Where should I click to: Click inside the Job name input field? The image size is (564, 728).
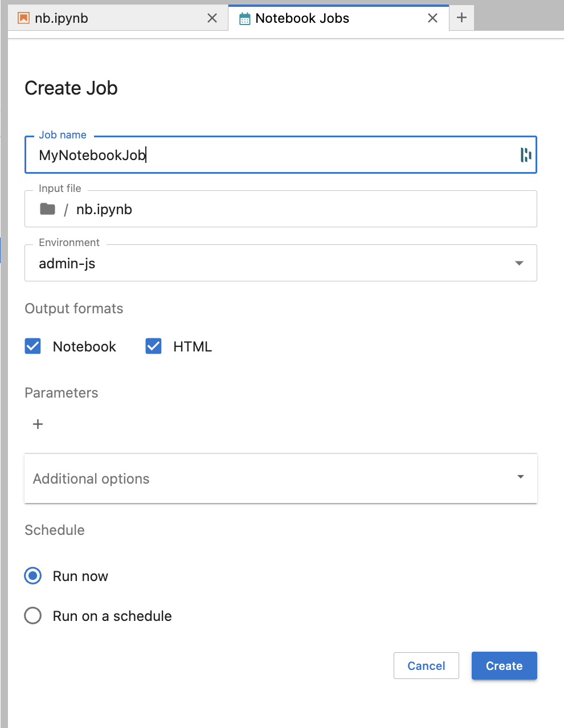pos(228,154)
